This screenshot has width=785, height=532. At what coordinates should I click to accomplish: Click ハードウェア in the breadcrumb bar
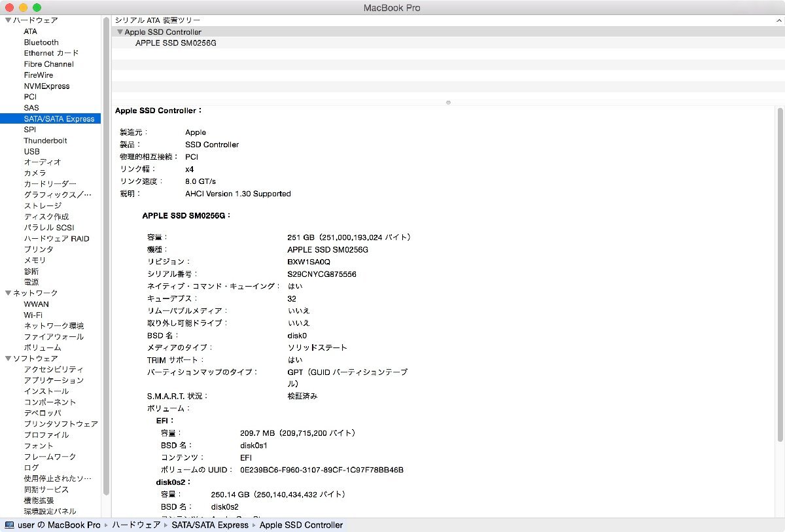(x=136, y=525)
